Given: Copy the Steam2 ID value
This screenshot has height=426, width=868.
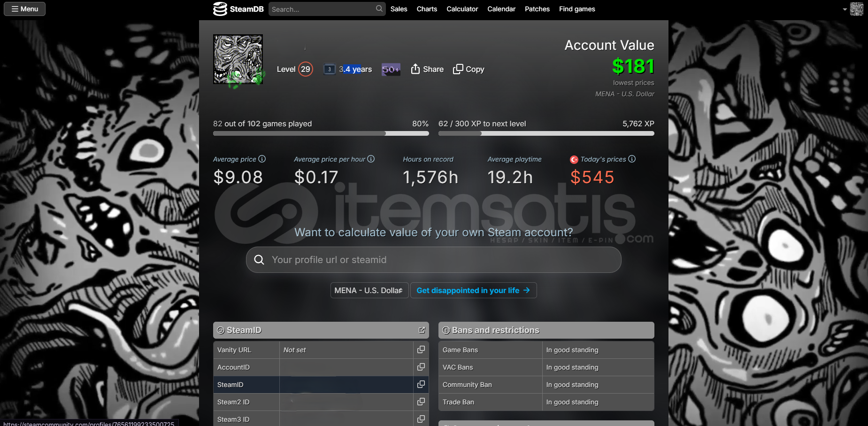Looking at the screenshot, I should point(421,402).
